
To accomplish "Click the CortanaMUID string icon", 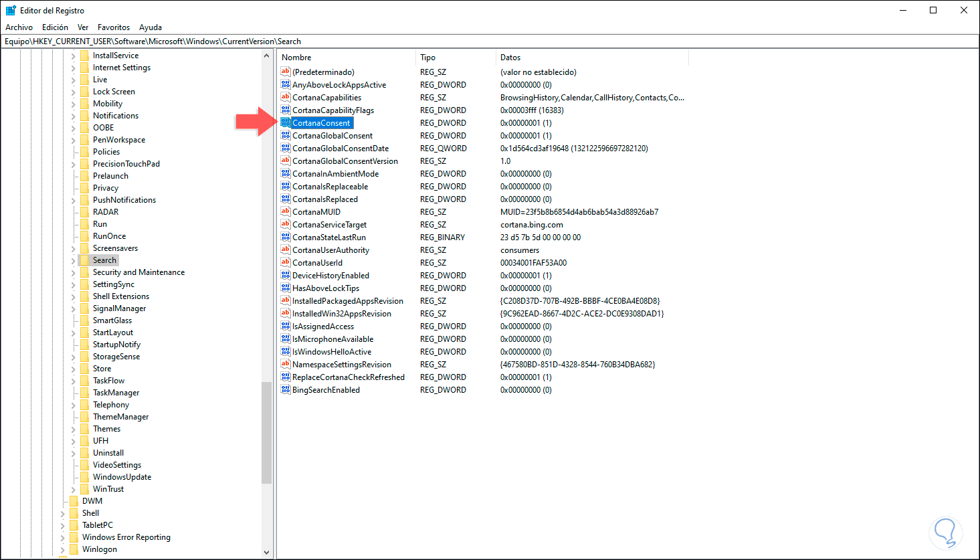I will coord(286,212).
